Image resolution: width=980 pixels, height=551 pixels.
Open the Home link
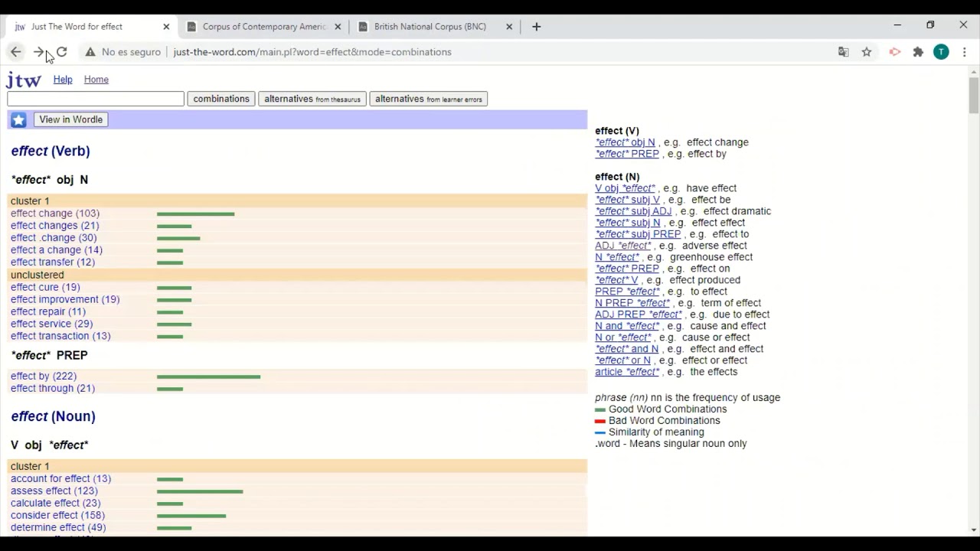pyautogui.click(x=96, y=80)
